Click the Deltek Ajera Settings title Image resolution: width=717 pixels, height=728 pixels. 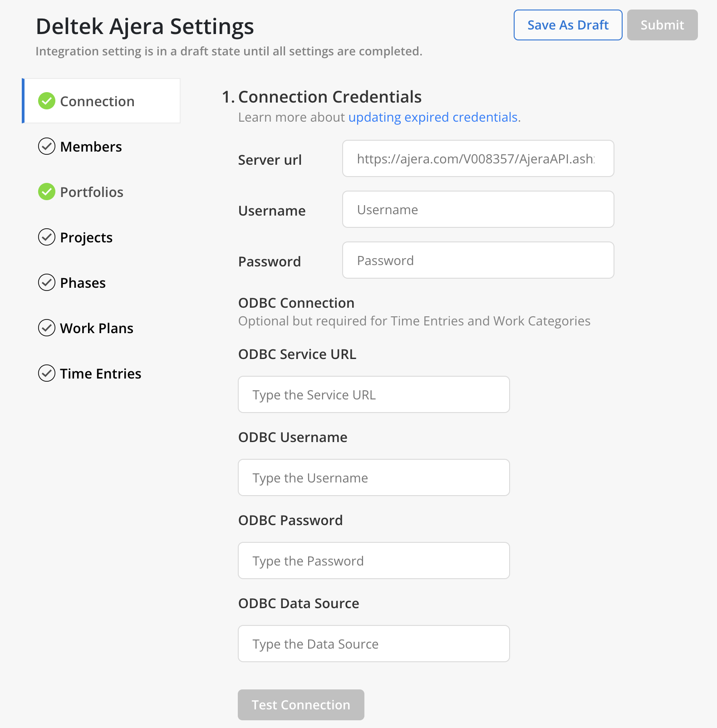point(145,26)
